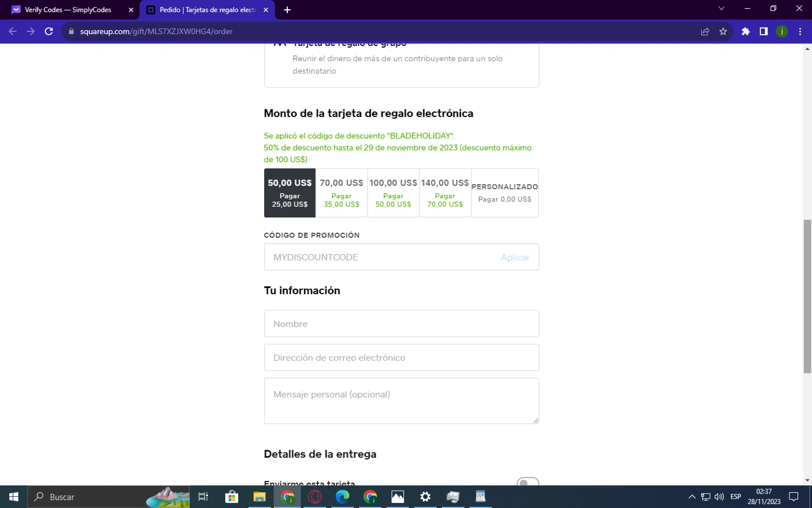Open the browser side panel
Screen dimensions: 812x508
[x=763, y=31]
